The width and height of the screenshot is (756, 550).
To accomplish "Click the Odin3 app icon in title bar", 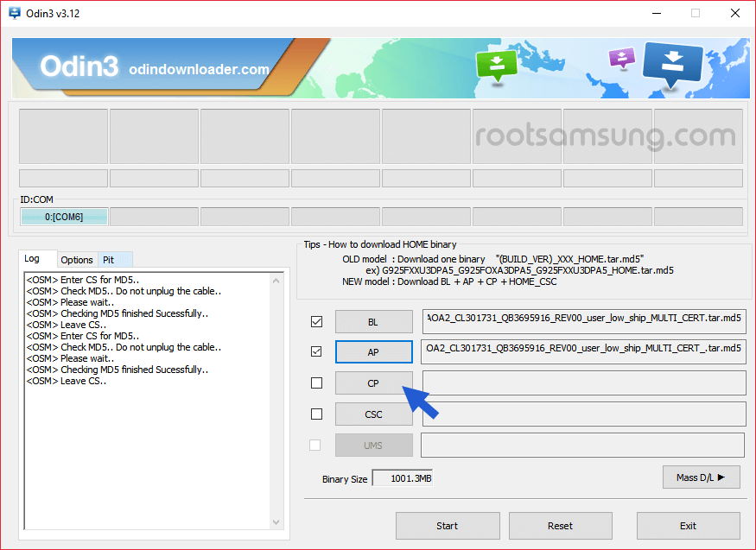I will [15, 13].
